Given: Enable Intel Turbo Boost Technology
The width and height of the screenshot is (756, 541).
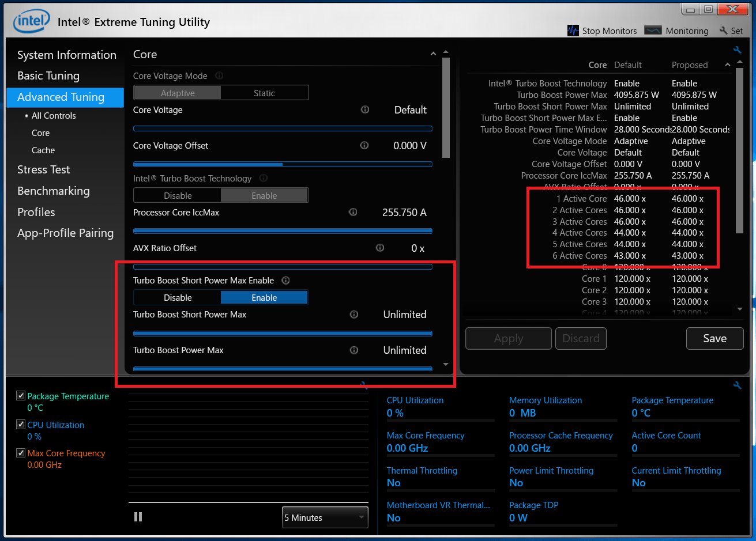Looking at the screenshot, I should (264, 195).
